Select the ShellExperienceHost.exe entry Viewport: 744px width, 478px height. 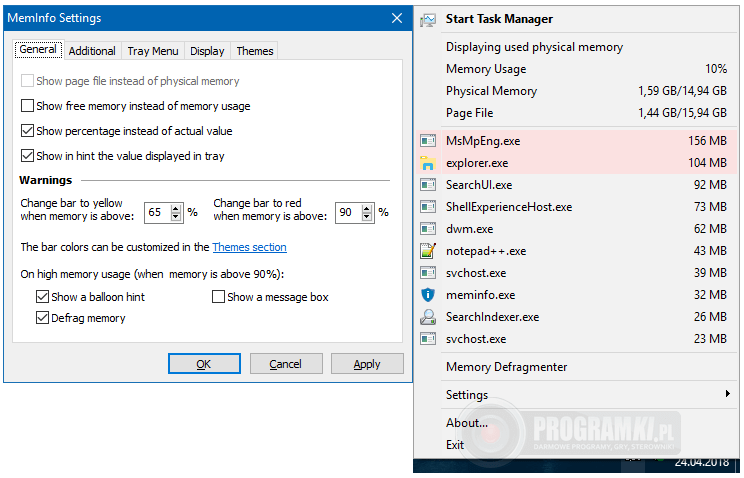pyautogui.click(x=577, y=207)
